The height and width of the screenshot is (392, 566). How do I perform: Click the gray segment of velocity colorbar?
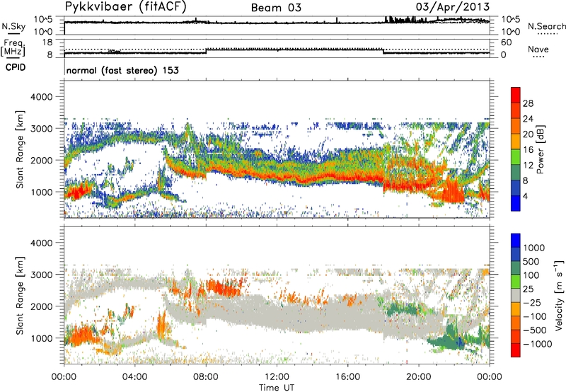[x=516, y=296]
